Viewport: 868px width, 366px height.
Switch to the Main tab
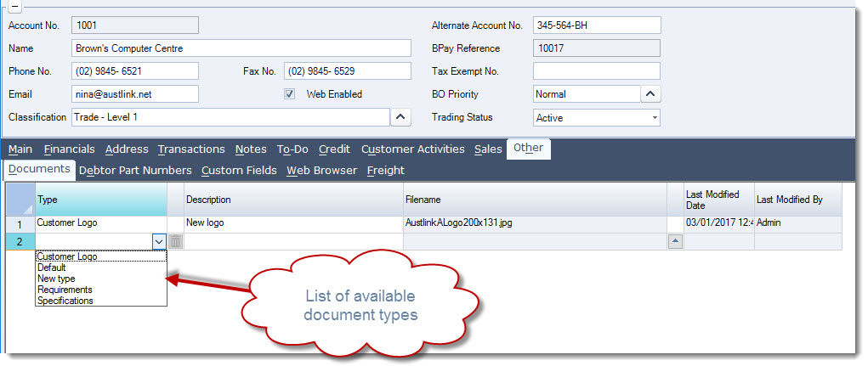20,149
